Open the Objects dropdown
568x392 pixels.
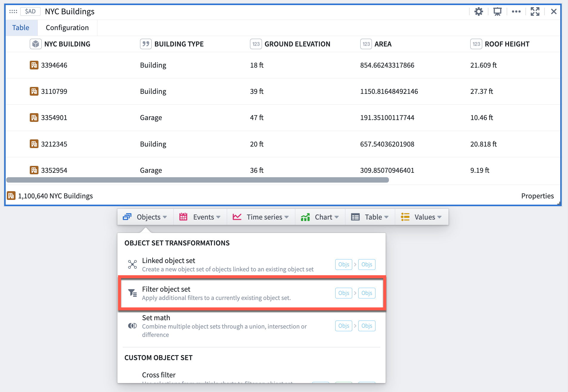point(145,217)
